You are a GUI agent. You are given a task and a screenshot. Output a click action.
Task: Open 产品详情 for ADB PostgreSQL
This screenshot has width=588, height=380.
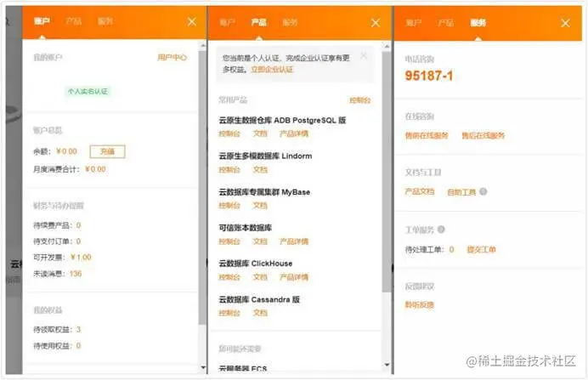[294, 133]
